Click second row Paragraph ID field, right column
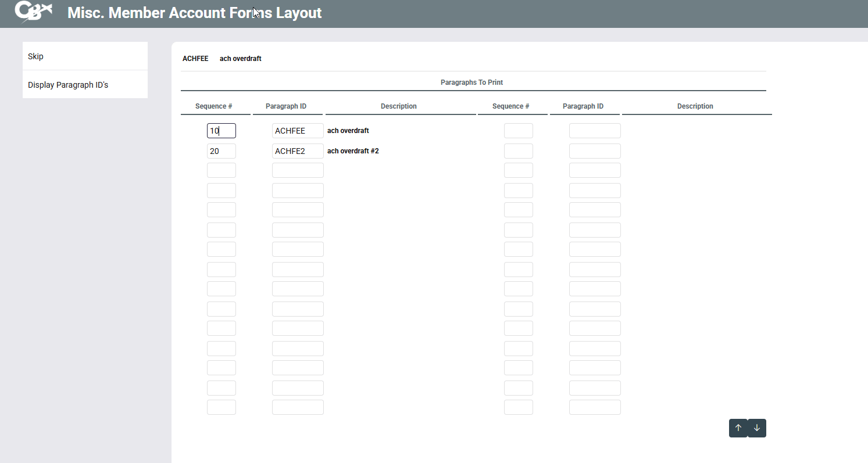The width and height of the screenshot is (868, 463). coord(595,151)
